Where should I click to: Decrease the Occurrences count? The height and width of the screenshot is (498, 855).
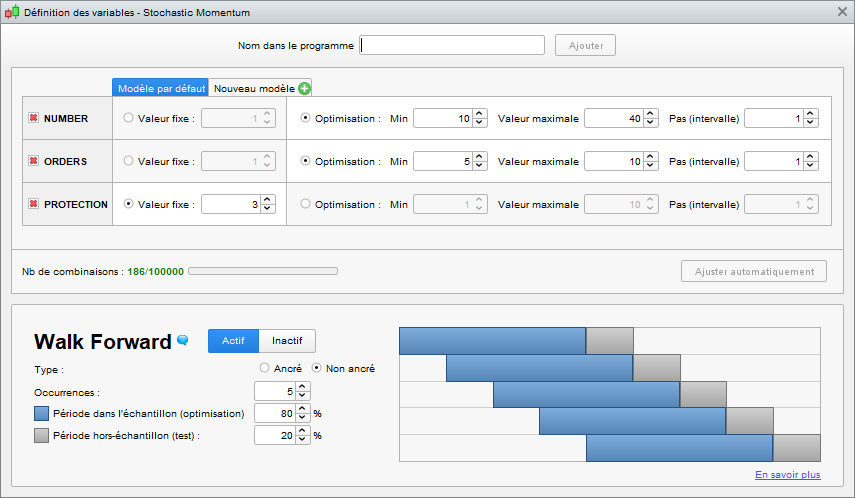304,394
